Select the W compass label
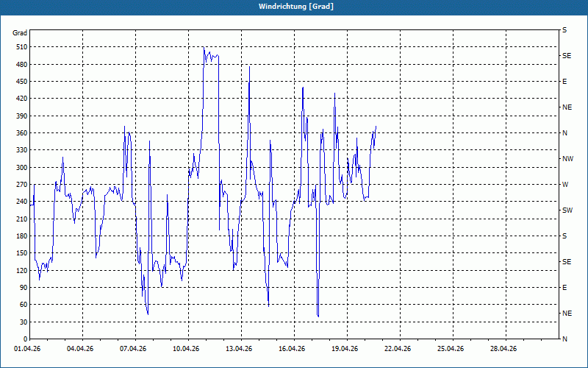The image size is (588, 368). 565,185
